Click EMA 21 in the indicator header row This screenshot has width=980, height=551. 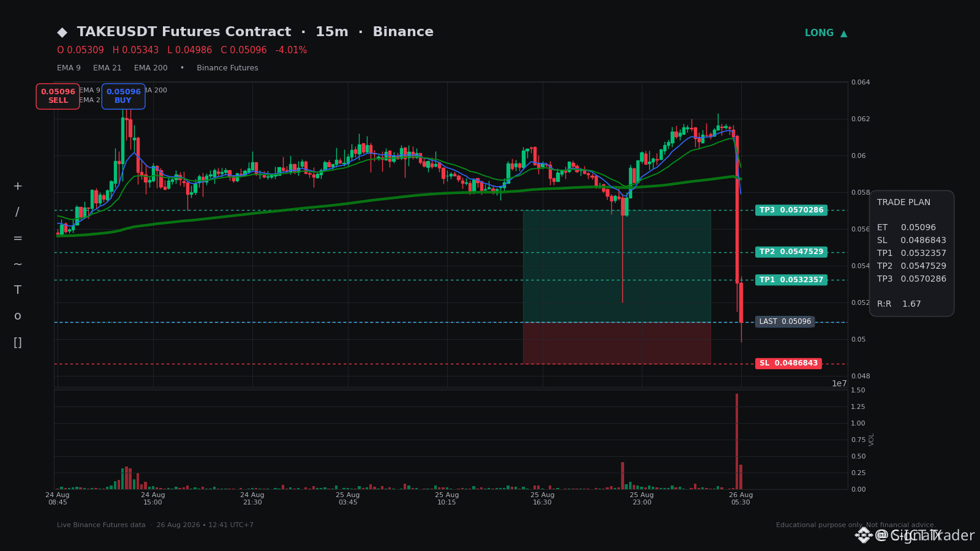[x=107, y=68]
